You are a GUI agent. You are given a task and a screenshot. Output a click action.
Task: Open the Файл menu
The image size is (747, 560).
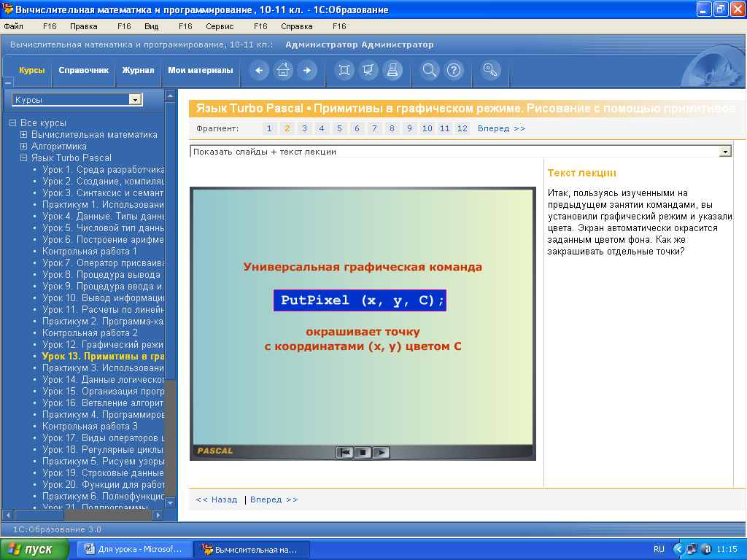[x=13, y=26]
